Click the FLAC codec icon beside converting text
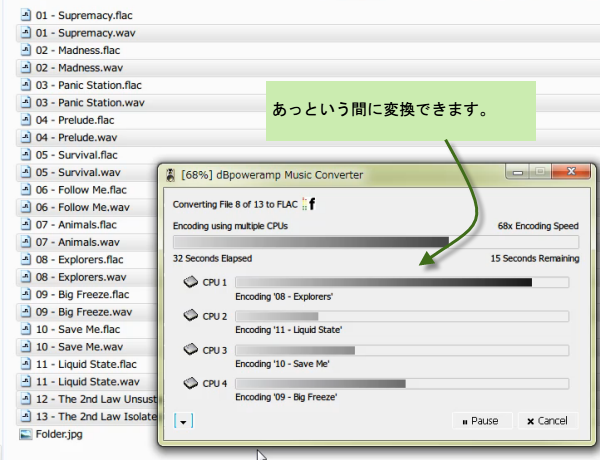600x460 pixels. coord(308,204)
